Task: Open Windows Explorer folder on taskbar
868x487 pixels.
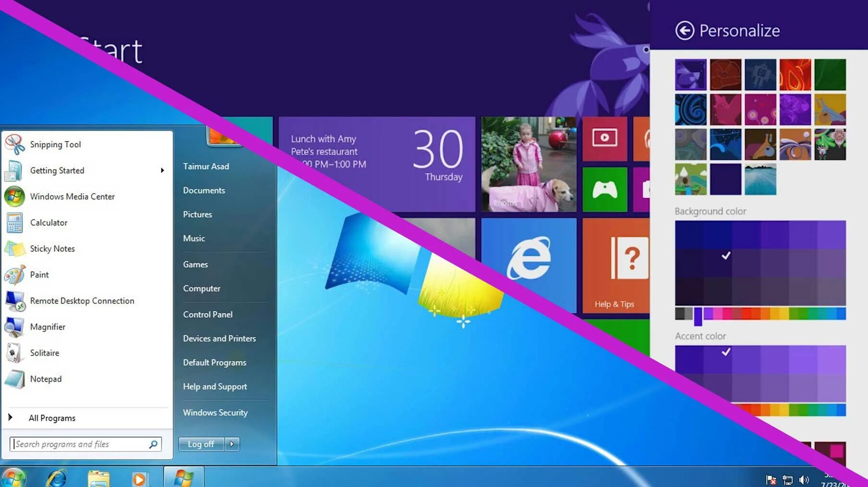Action: tap(98, 479)
